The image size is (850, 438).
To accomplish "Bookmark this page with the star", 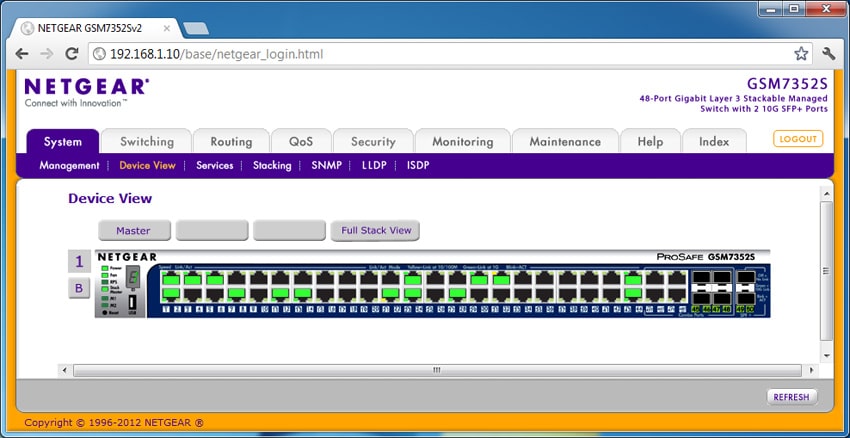I will click(x=801, y=54).
